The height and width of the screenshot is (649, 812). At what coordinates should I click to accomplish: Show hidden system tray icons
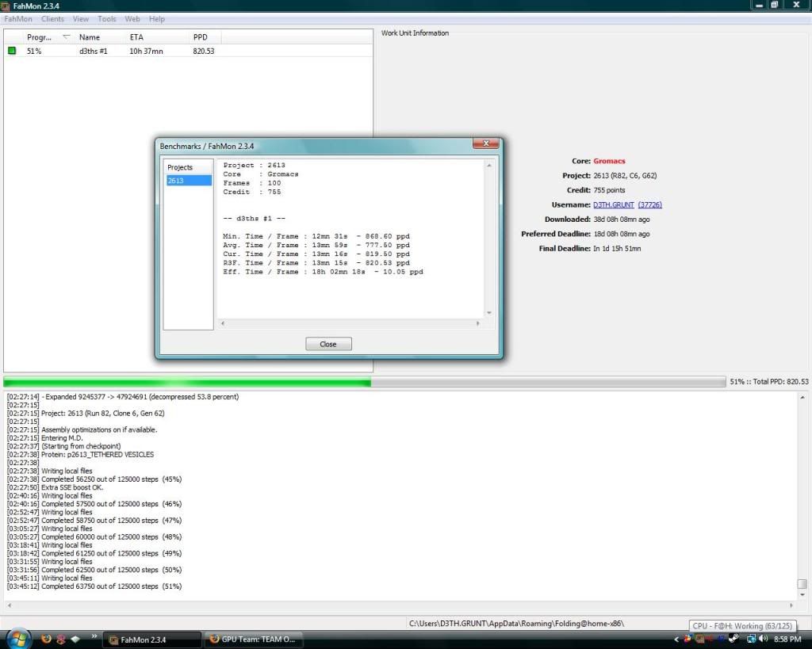(676, 639)
